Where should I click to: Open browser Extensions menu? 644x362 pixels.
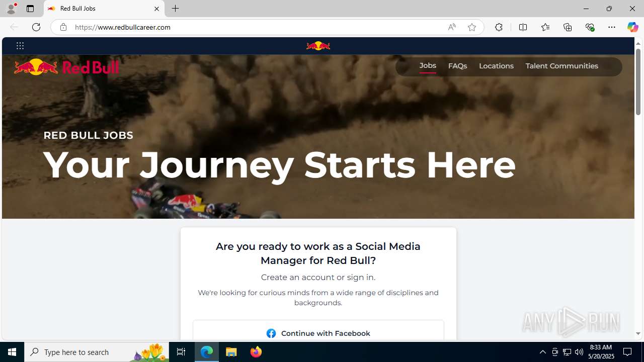[499, 27]
